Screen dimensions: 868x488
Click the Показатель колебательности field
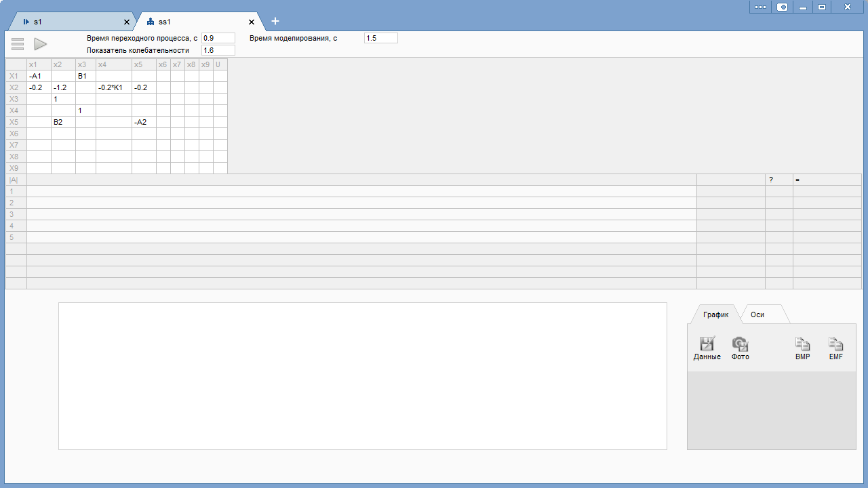click(x=218, y=50)
